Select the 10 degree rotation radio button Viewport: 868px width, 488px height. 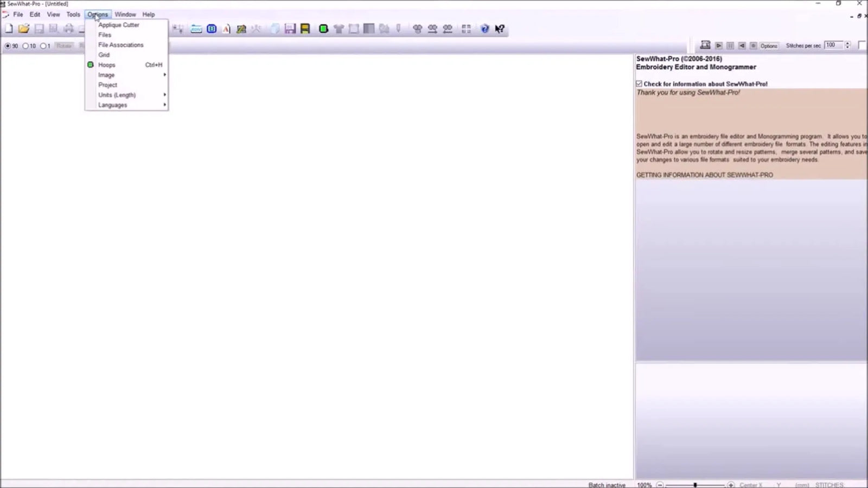25,46
